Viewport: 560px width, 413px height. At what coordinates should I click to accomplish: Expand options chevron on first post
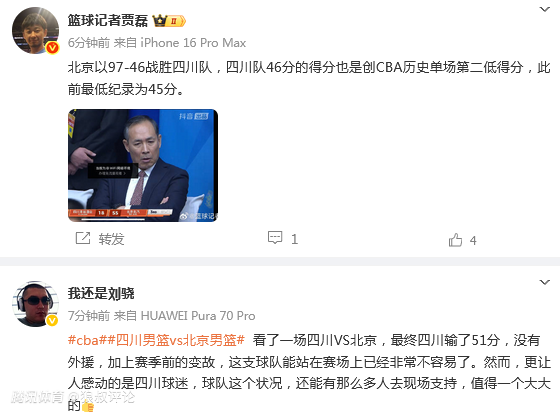[x=544, y=9]
